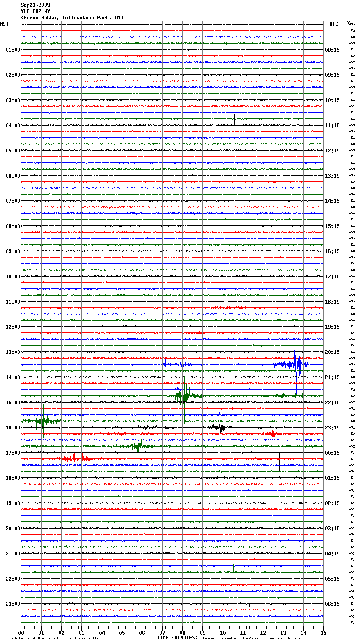Click the "09:00" MST time label

point(13,251)
